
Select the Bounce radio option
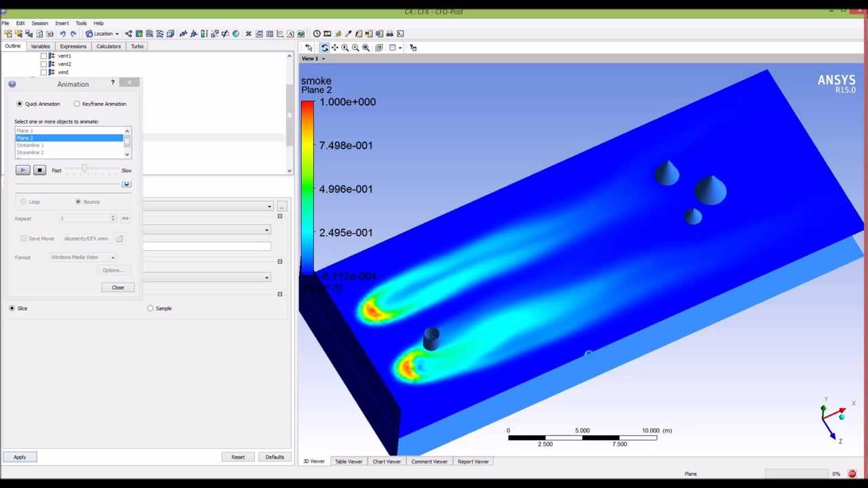click(x=78, y=201)
